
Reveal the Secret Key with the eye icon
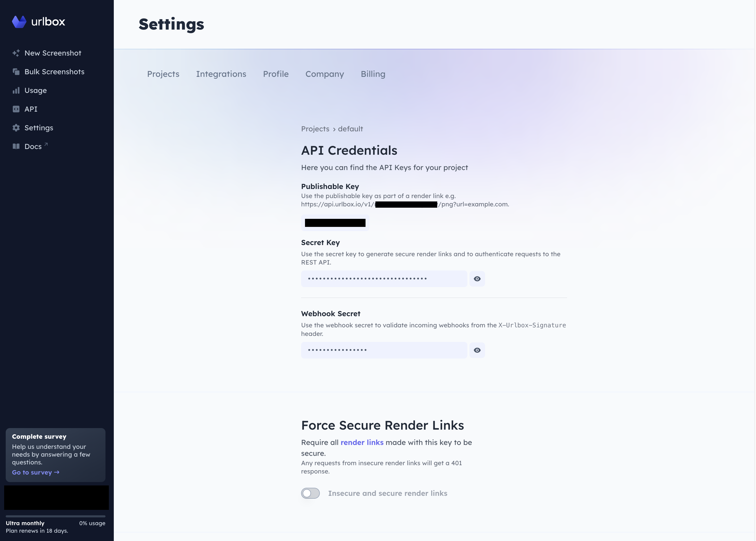[477, 279]
